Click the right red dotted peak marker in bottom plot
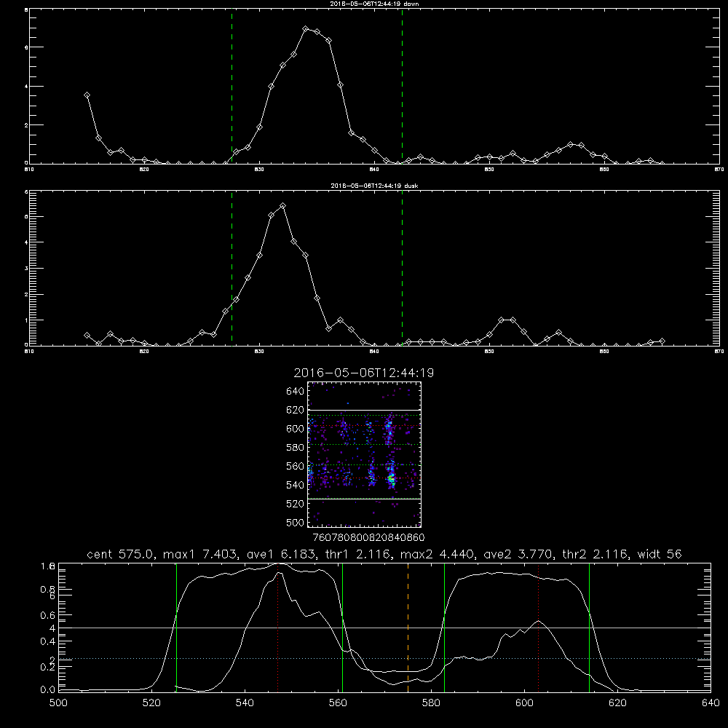Image resolution: width=728 pixels, height=728 pixels. coord(539,628)
